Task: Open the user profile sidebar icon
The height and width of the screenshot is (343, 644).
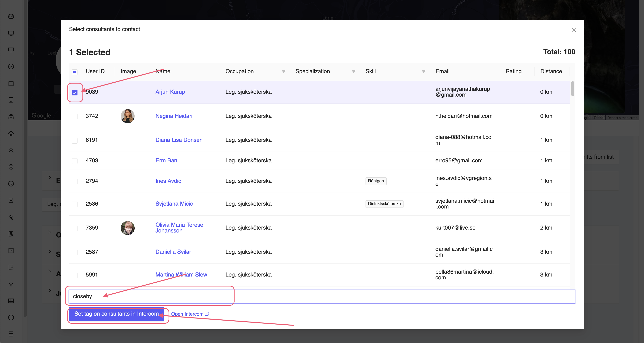Action: tap(11, 150)
